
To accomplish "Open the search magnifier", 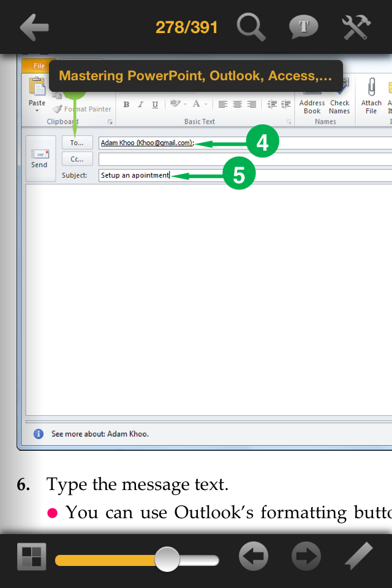I will [x=251, y=26].
